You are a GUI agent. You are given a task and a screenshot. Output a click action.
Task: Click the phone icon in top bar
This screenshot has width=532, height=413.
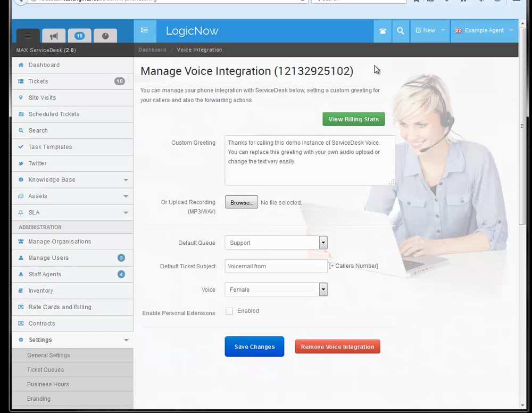(x=383, y=31)
